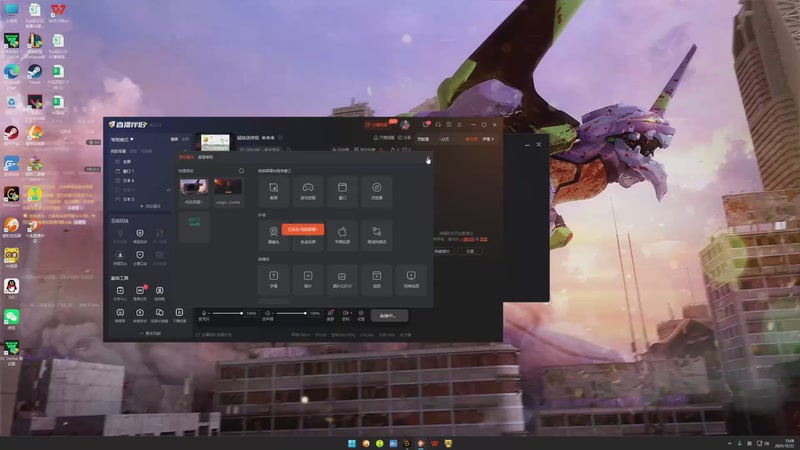
Task: Click the add material plus button
Action: click(x=150, y=207)
